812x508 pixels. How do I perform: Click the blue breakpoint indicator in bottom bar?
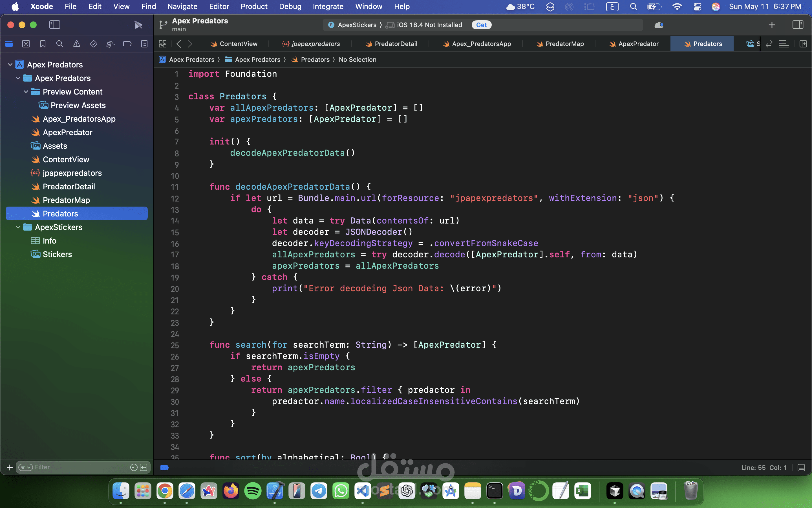(164, 467)
